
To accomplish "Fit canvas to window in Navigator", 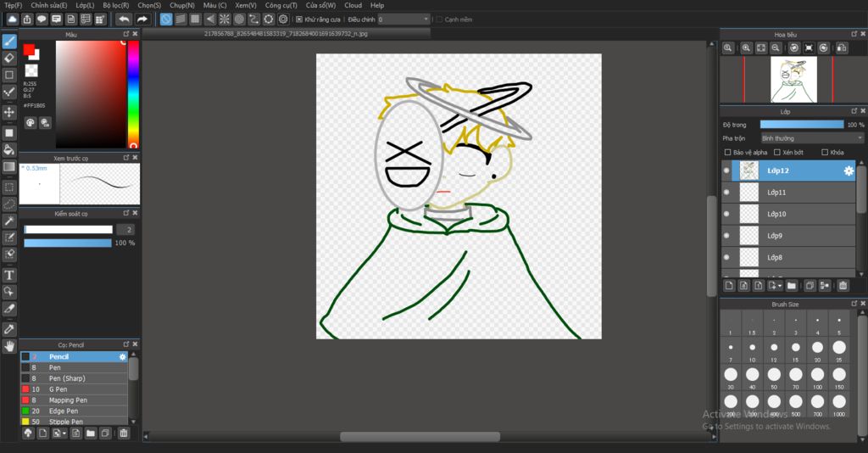I will [x=761, y=48].
